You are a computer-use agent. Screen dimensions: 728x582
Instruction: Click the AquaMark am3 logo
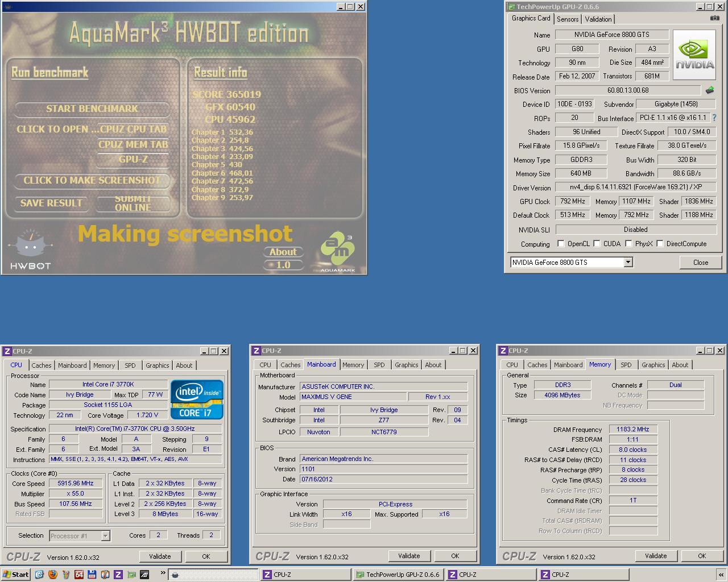pos(338,250)
